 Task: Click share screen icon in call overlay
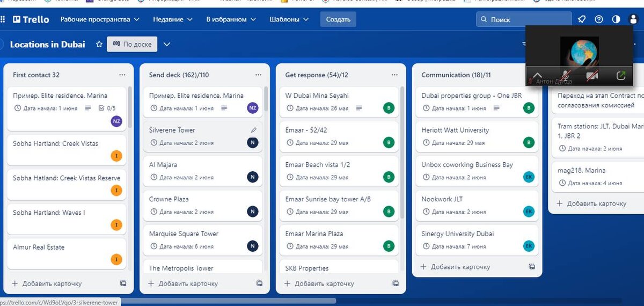tap(620, 76)
